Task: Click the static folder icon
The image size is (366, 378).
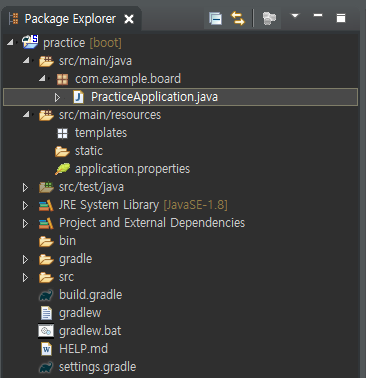Action: (62, 151)
